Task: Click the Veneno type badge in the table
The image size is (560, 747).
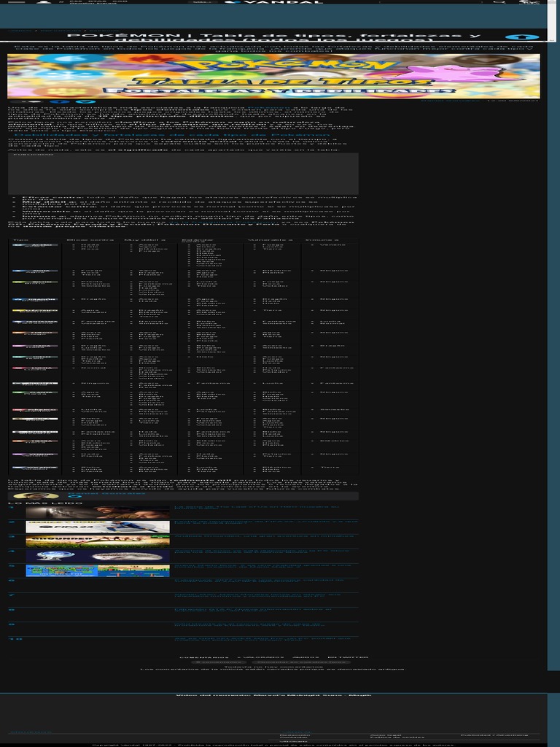Action: 35,454
